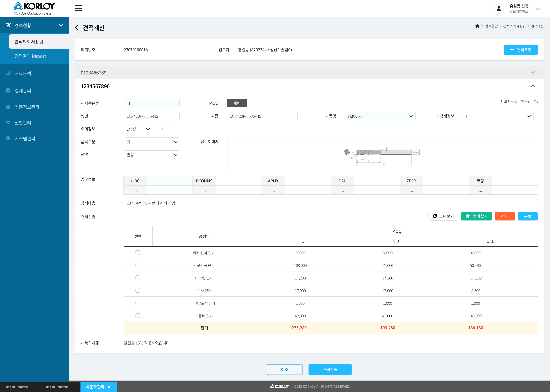Open the 오더정보 1회성 dropdown

(138, 129)
